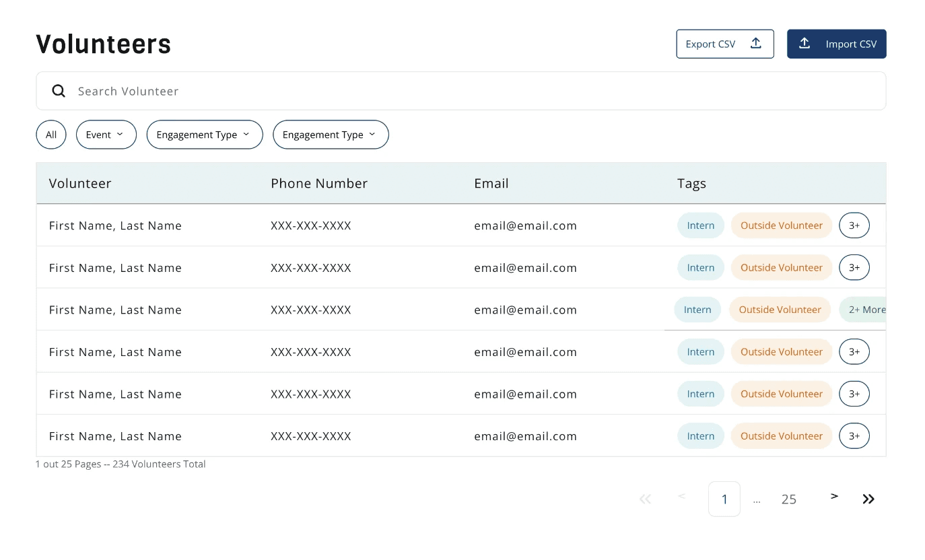Image resolution: width=925 pixels, height=560 pixels.
Task: Go to page 25 in pagination
Action: [789, 499]
